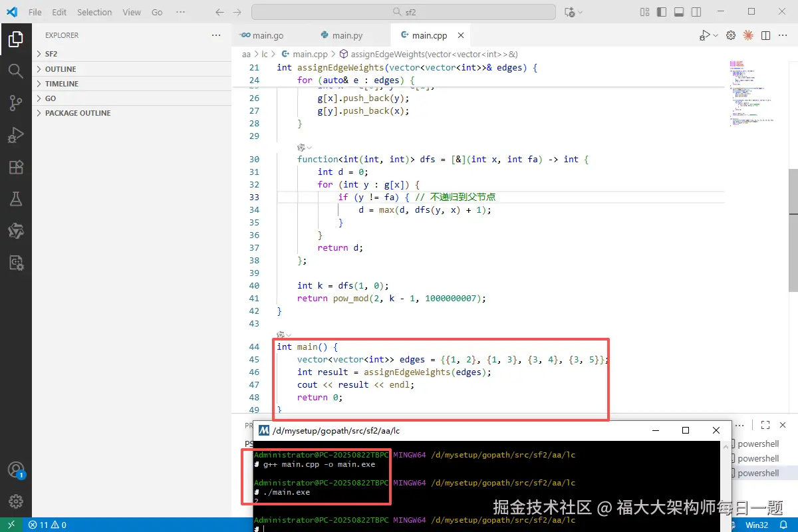Screen dimensions: 798x532
Task: Open the File menu
Action: [x=35, y=12]
